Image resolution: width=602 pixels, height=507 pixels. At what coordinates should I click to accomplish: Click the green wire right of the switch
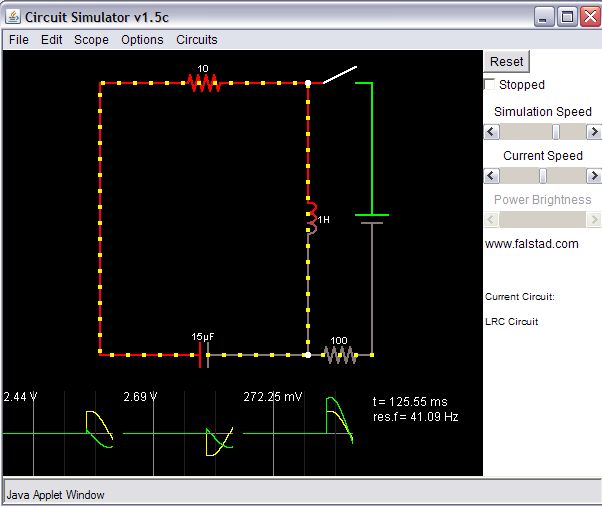(372, 148)
